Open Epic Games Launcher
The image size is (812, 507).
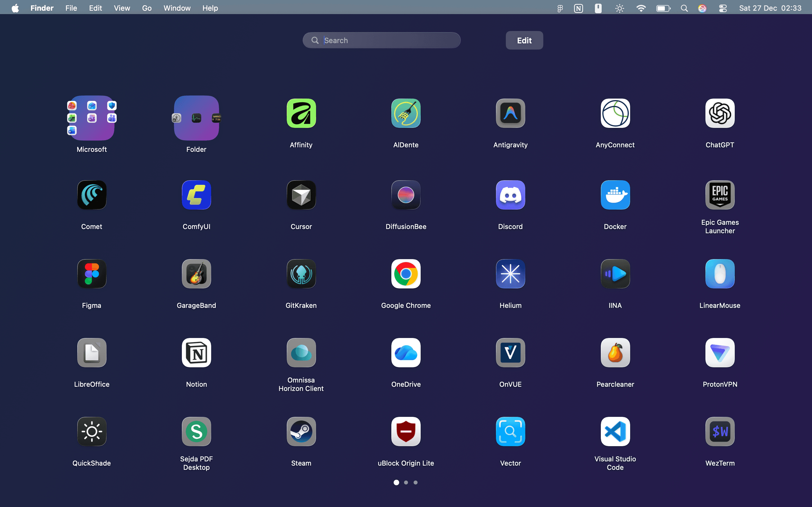[720, 195]
